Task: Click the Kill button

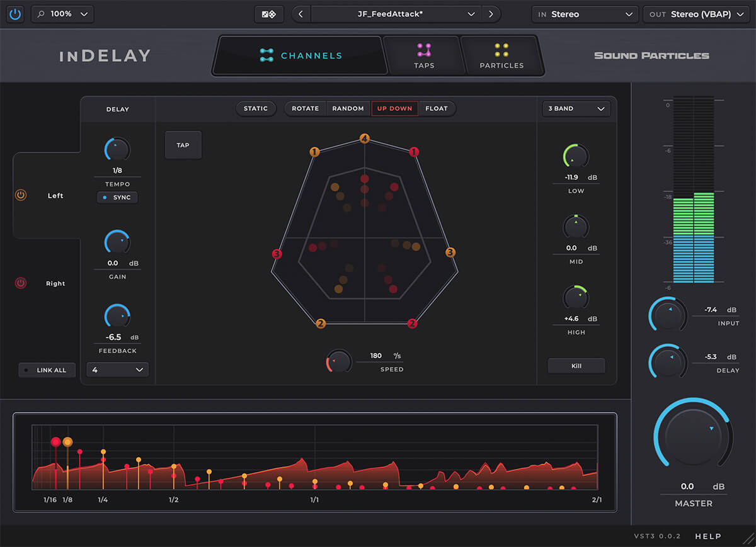Action: pyautogui.click(x=576, y=366)
